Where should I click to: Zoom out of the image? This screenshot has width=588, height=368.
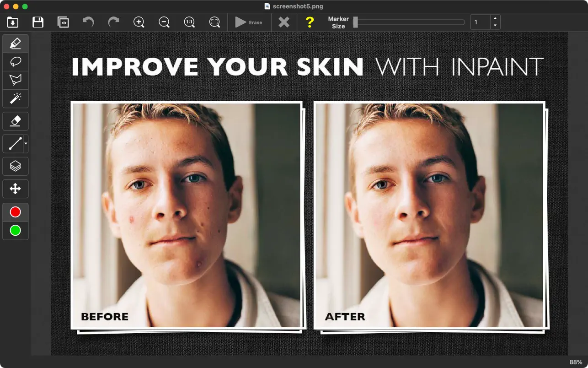tap(164, 22)
